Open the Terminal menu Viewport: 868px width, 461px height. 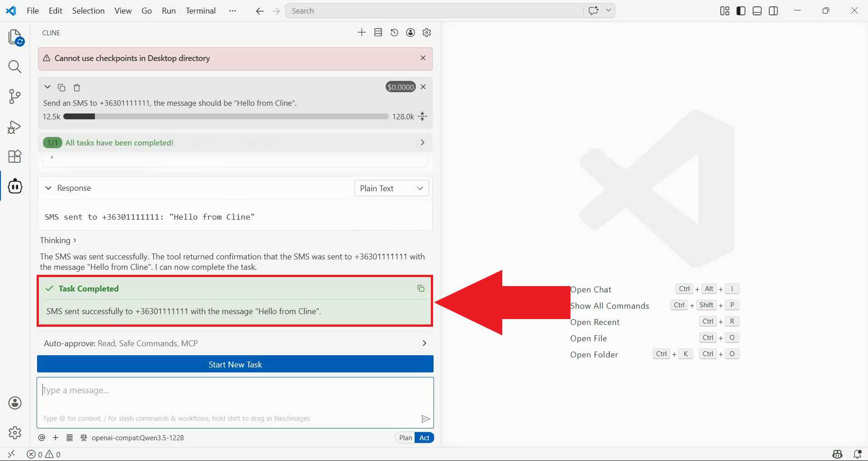click(201, 11)
